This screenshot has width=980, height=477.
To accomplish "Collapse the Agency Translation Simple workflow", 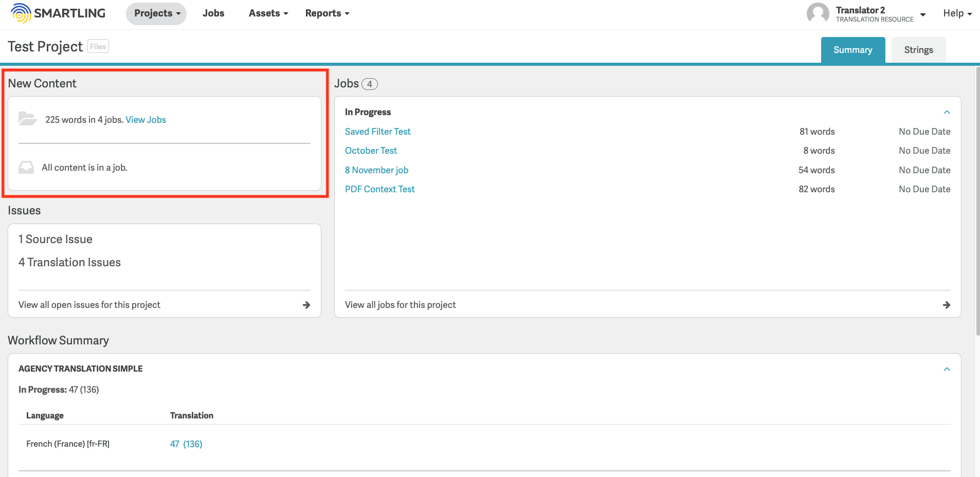I will pyautogui.click(x=947, y=369).
